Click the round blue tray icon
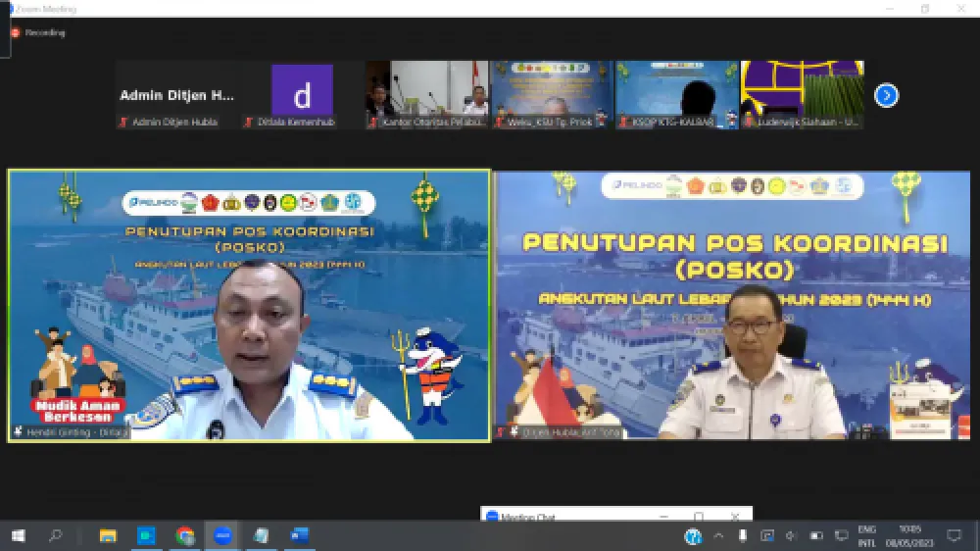The width and height of the screenshot is (980, 551). (693, 536)
